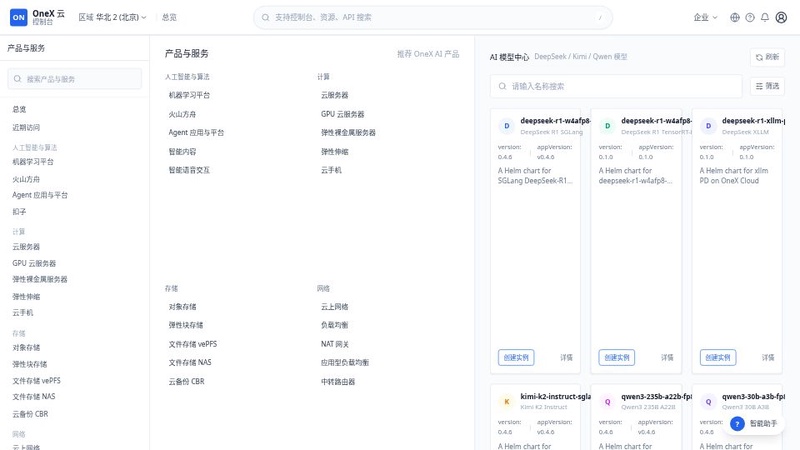
Task: Open 弹性裸金属服务器 in the product panel
Action: (x=348, y=133)
